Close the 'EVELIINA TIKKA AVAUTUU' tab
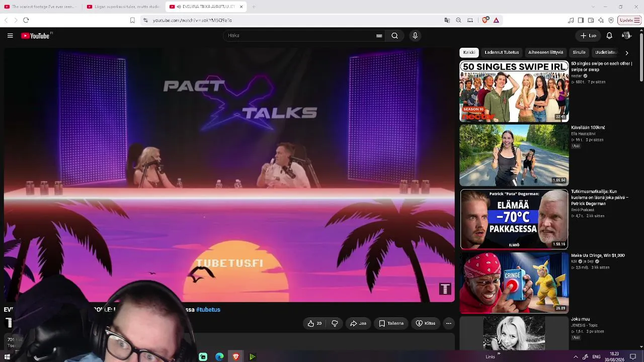Screen dimensions: 644x362 (242, 7)
